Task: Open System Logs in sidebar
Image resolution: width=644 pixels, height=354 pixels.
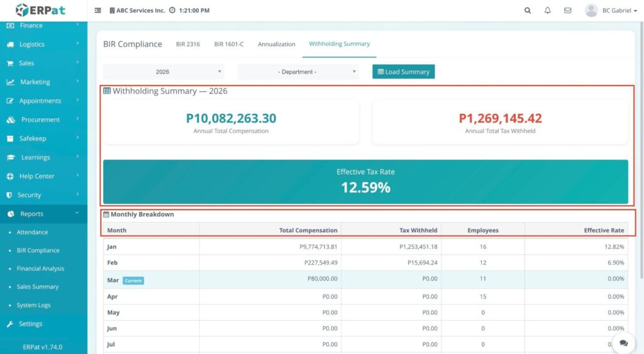Action: [34, 305]
